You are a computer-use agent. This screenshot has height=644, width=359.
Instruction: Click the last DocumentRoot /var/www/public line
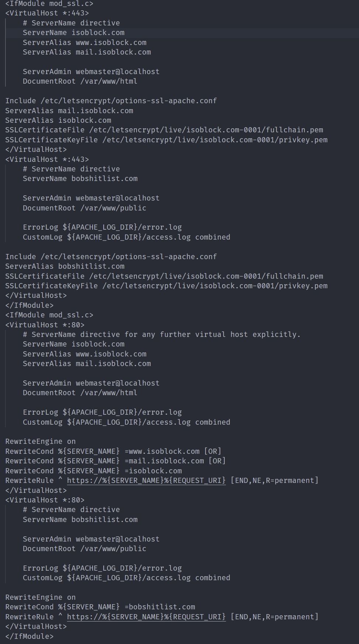[84, 549]
